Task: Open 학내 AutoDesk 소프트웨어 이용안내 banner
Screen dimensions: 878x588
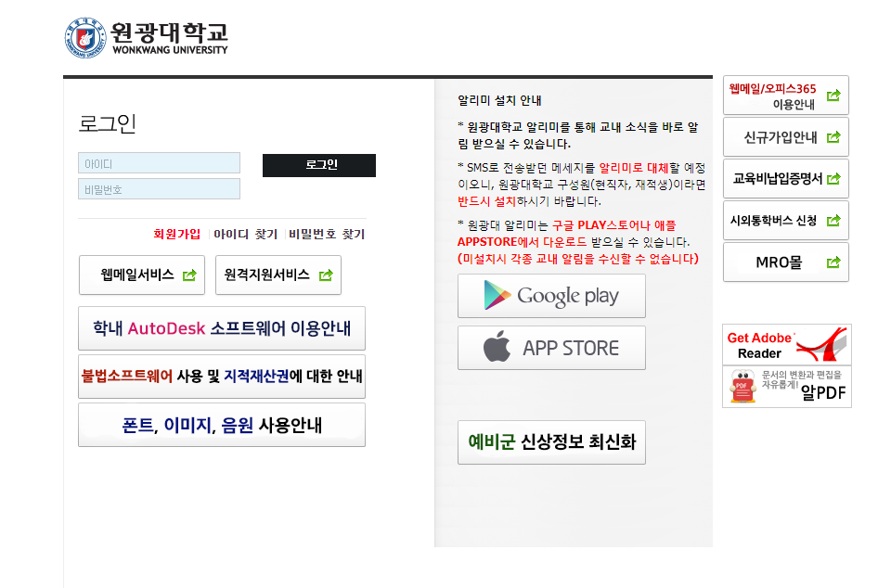Action: [222, 327]
